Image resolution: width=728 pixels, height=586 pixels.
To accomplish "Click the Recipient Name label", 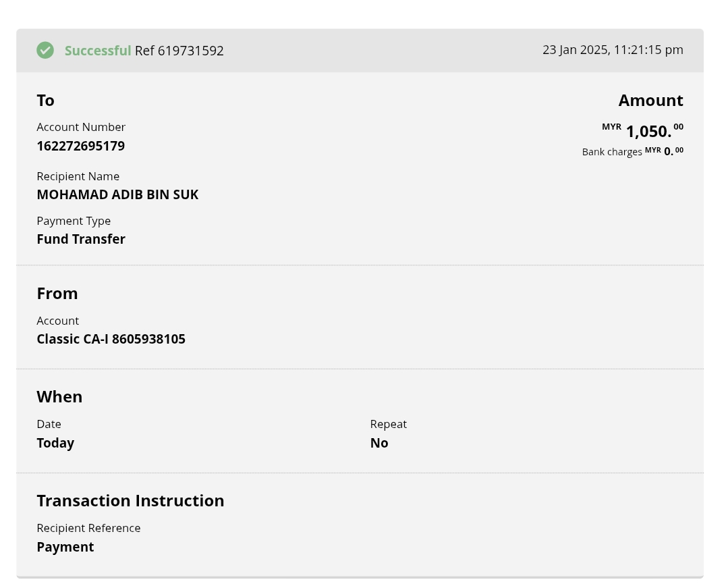I will 78,176.
